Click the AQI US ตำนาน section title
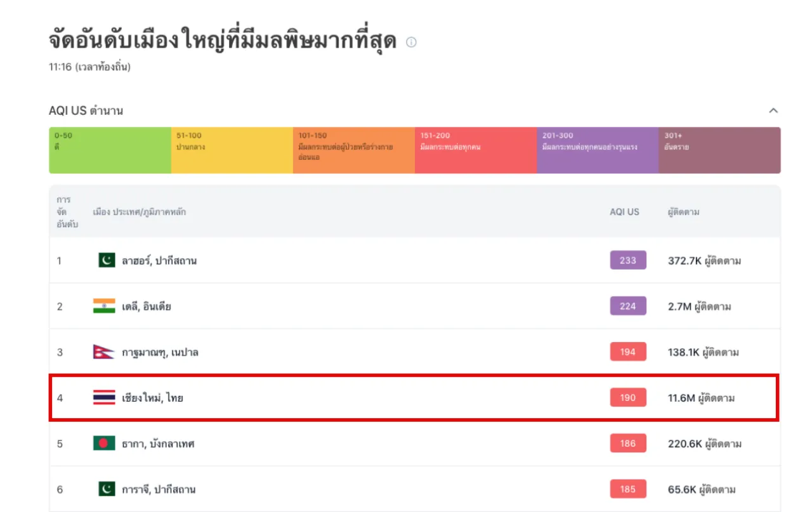812x512 pixels. [x=86, y=111]
